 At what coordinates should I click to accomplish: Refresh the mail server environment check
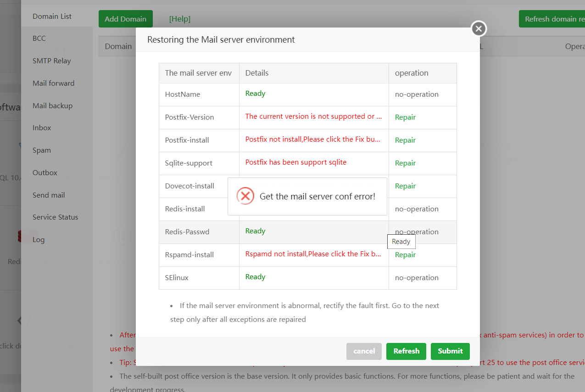(406, 351)
